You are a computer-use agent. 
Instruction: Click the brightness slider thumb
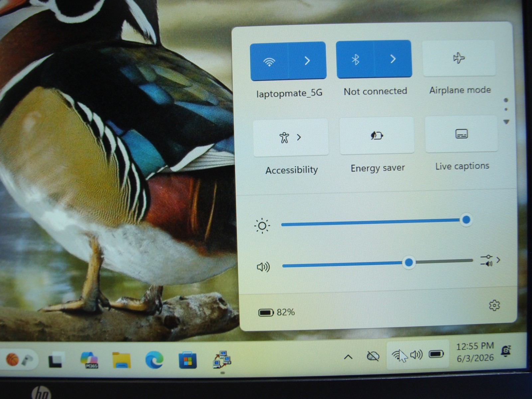point(466,220)
